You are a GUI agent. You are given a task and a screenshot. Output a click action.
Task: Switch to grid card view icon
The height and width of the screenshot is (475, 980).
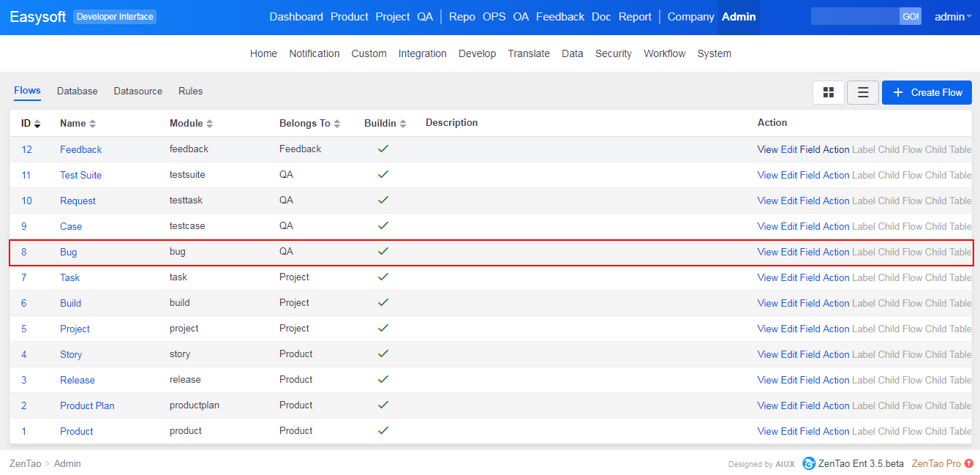(828, 92)
